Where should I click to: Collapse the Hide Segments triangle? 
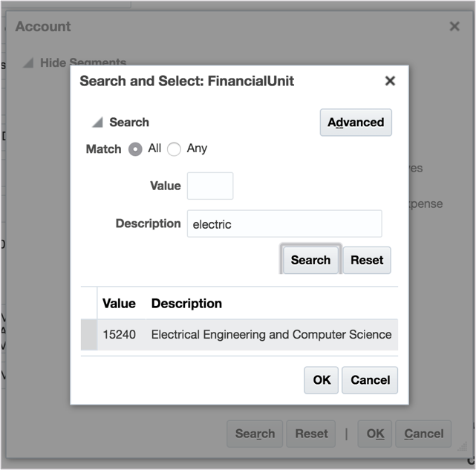click(28, 63)
